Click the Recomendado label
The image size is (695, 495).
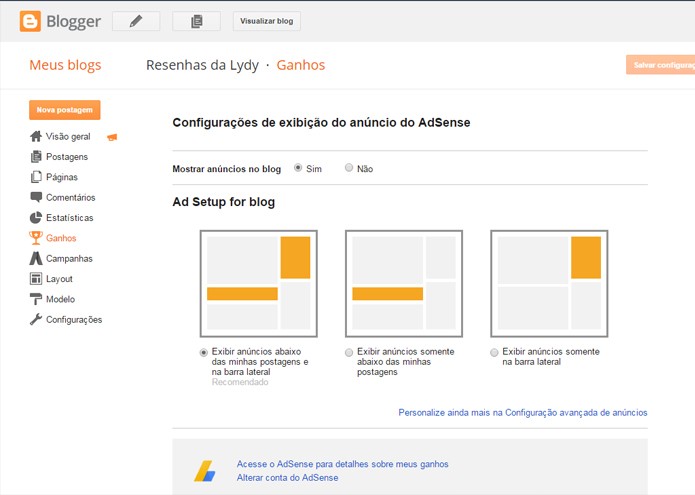(x=240, y=382)
